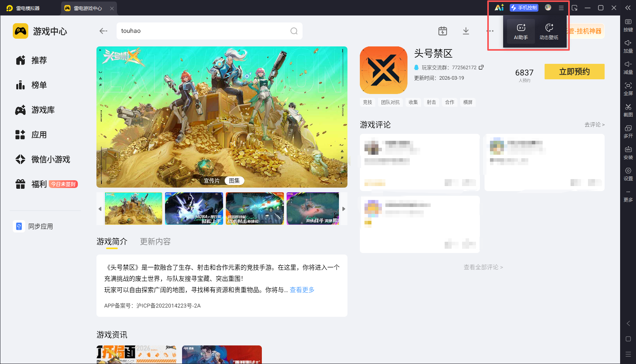Switch media viewer to 图集
636x364 pixels.
234,181
